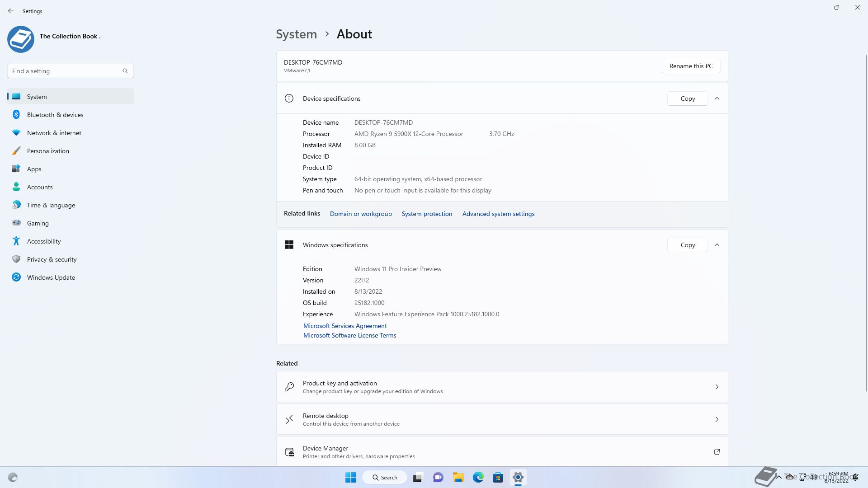
Task: Open Gaming settings
Action: (x=71, y=223)
